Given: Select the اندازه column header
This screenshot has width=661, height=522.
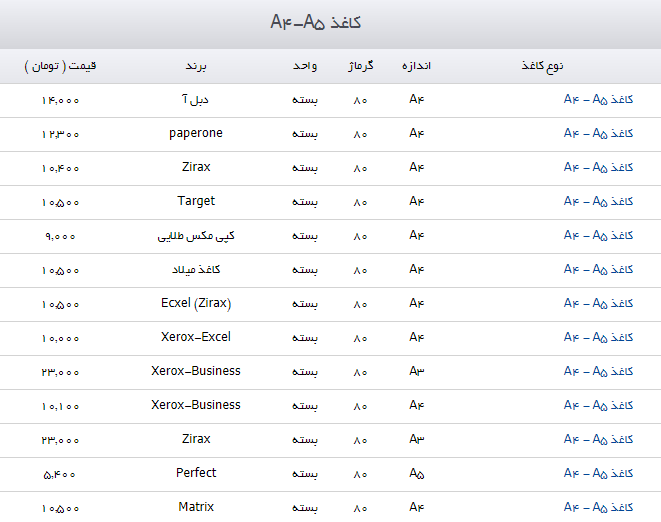Looking at the screenshot, I should [416, 66].
